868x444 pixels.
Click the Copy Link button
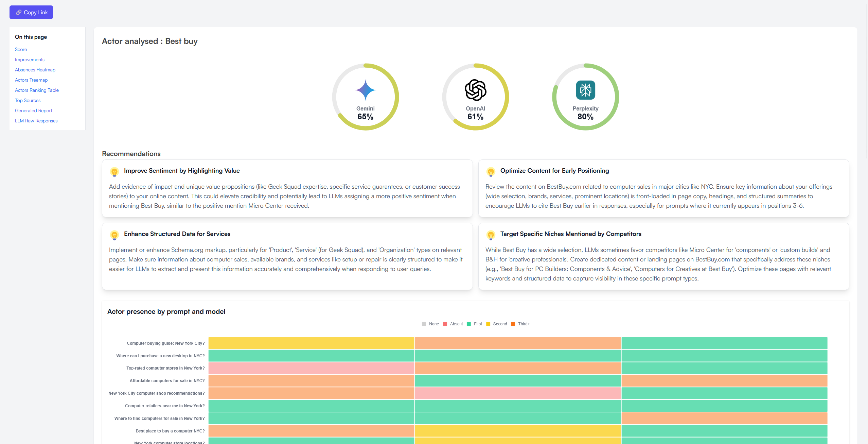coord(31,12)
